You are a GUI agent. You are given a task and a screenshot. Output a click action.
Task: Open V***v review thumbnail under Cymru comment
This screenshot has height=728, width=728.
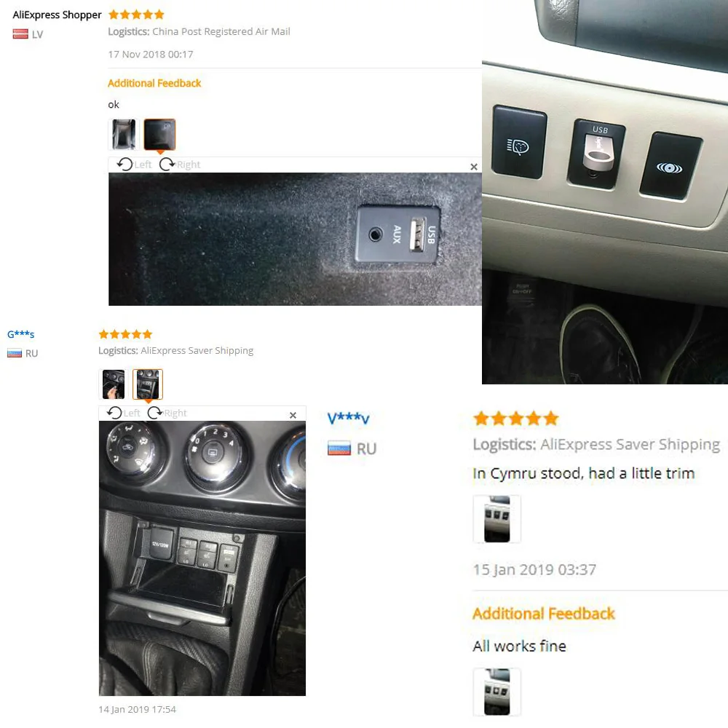click(x=496, y=519)
